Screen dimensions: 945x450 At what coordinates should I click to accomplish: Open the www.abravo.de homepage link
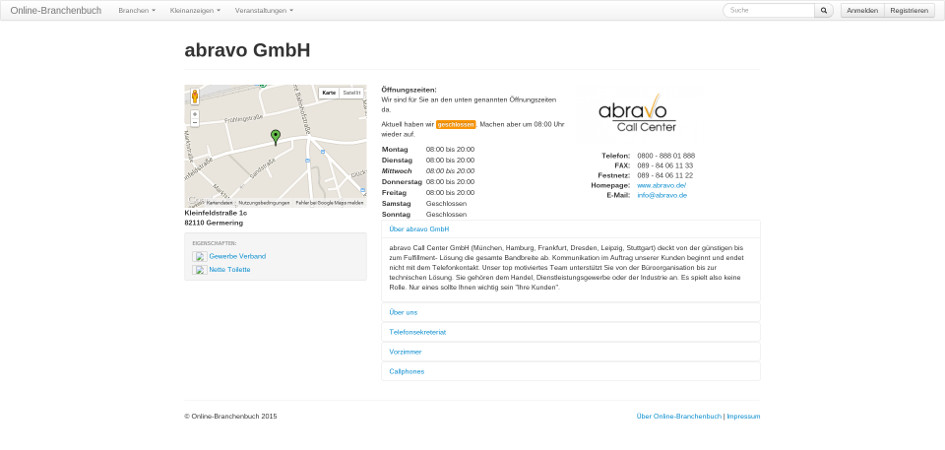tap(662, 186)
